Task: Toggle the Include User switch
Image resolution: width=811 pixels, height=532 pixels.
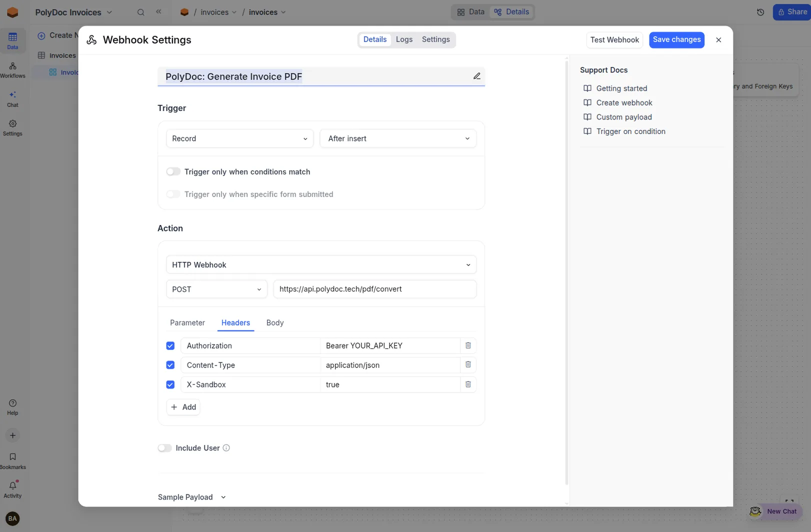Action: click(164, 448)
